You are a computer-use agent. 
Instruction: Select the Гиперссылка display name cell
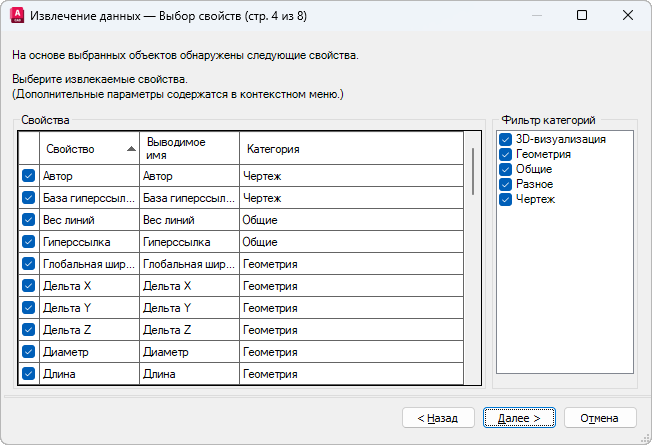[188, 242]
